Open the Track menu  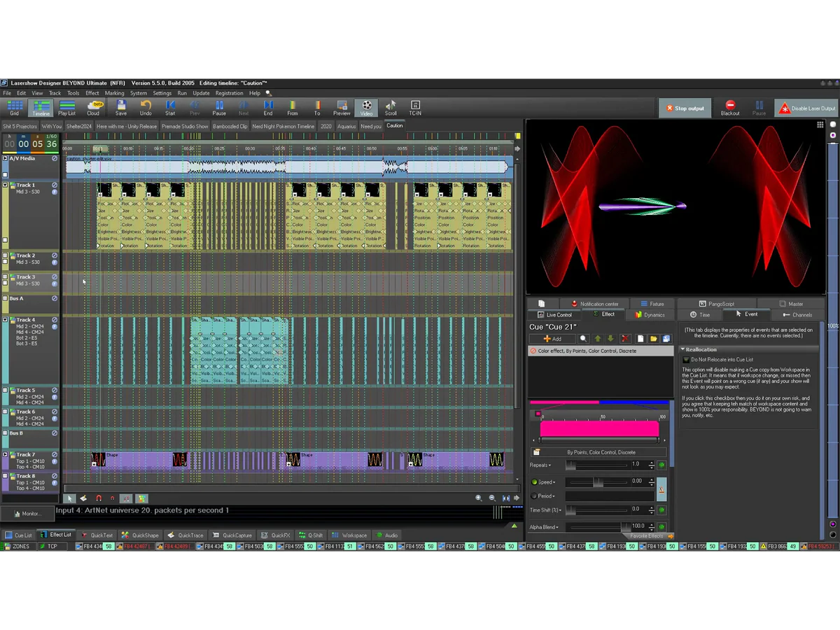pos(55,93)
